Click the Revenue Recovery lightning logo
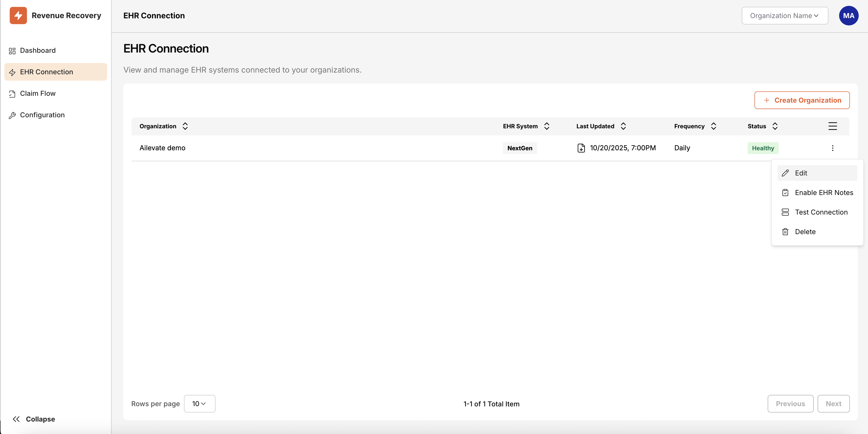The width and height of the screenshot is (868, 434). pyautogui.click(x=18, y=15)
